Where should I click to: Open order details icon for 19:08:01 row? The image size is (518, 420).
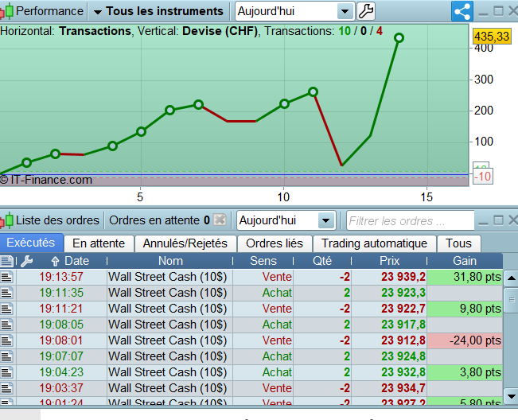point(7,340)
